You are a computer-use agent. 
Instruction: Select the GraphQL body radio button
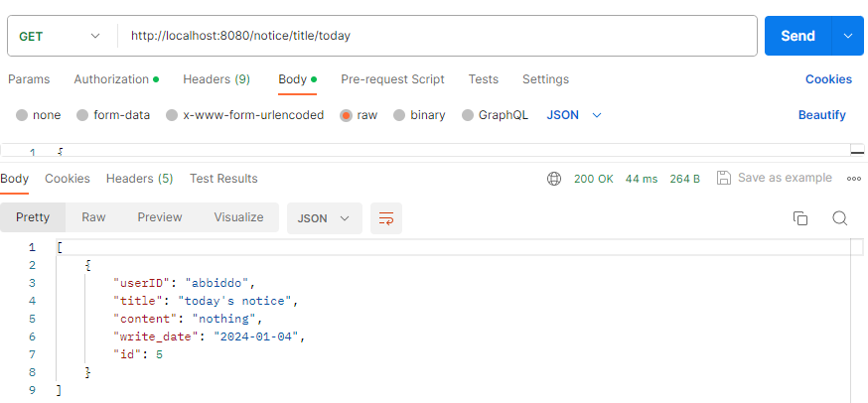click(468, 115)
